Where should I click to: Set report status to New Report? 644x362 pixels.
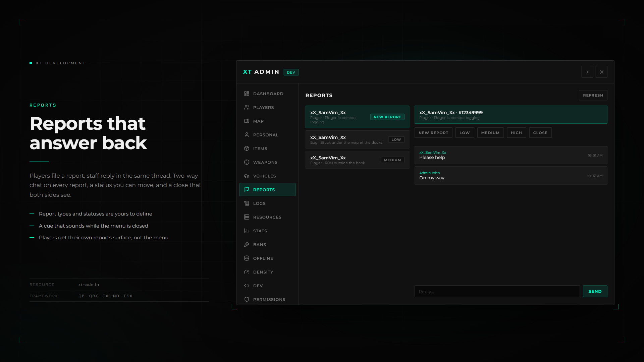tap(433, 133)
